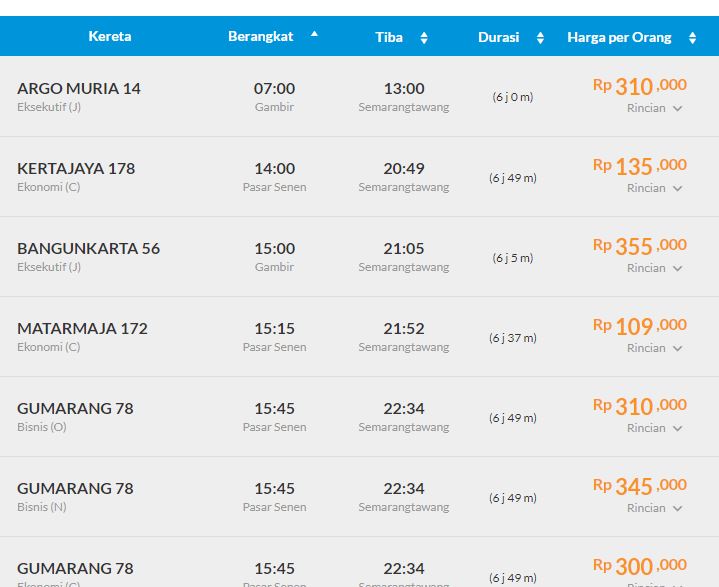Sort list by Kereta column header
719x587 pixels.
109,37
